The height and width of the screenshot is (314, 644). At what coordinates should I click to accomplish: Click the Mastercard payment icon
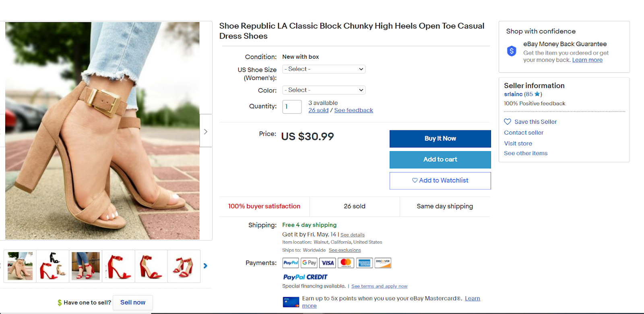tap(346, 263)
